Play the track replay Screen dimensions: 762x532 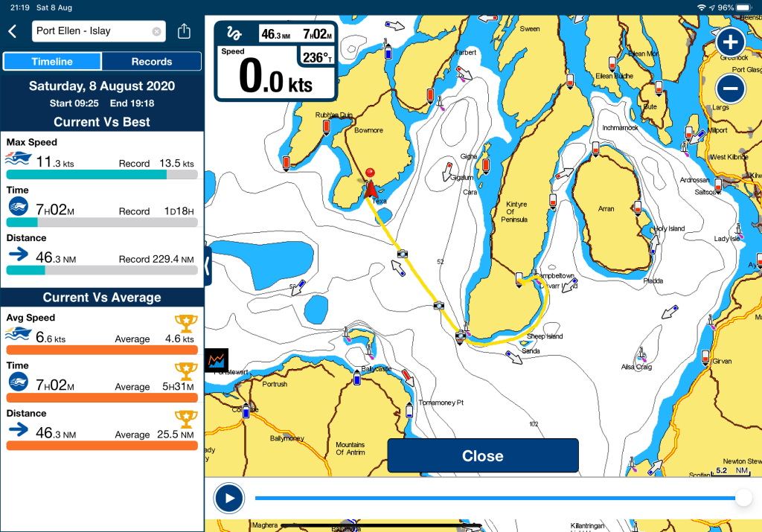pyautogui.click(x=229, y=499)
